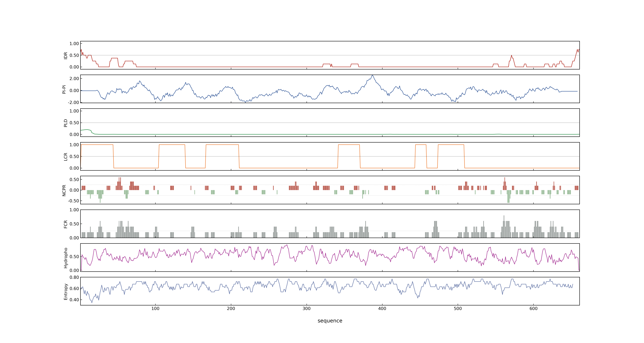Click the 0.50 tick on Hydropho axis
Image resolution: width=644 pixels, height=343 pixels.
click(74, 257)
